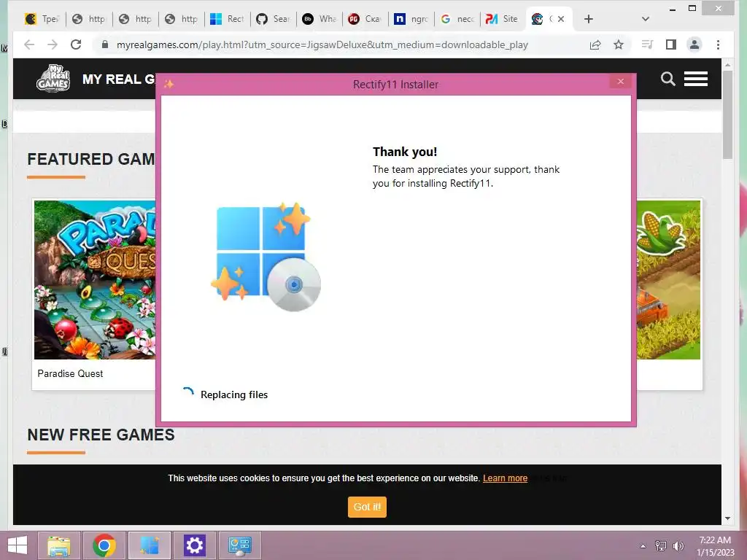
Task: Click the Thank you! heading
Action: [404, 152]
